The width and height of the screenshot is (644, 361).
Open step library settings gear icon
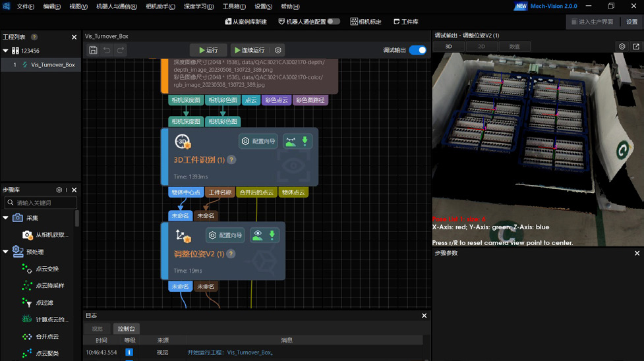(x=59, y=190)
